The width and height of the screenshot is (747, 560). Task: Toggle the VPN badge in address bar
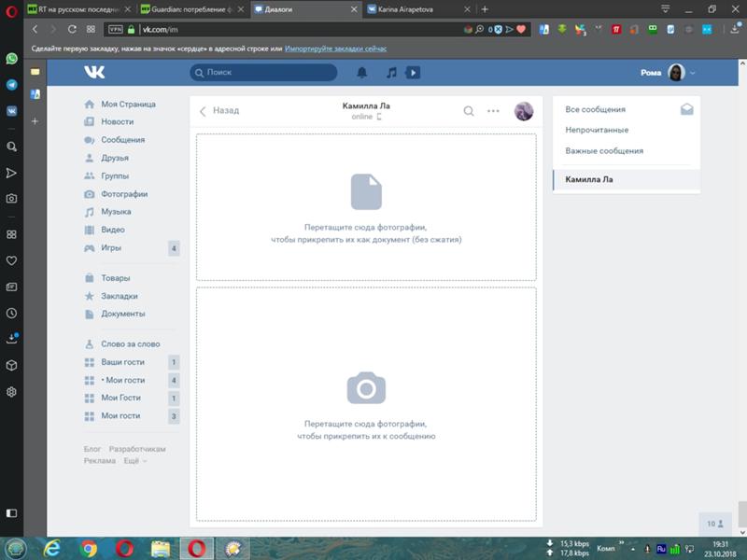click(x=115, y=30)
